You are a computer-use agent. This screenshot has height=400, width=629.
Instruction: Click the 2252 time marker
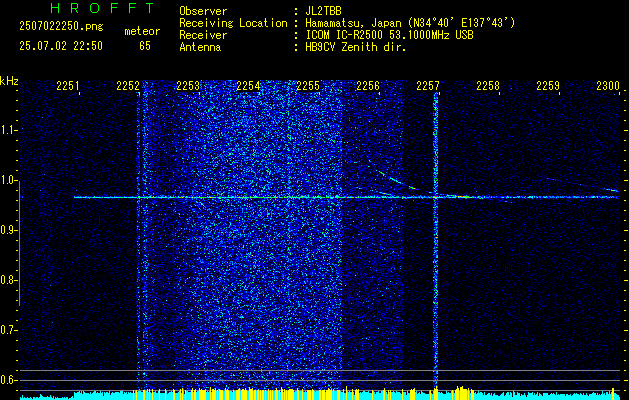click(x=128, y=86)
